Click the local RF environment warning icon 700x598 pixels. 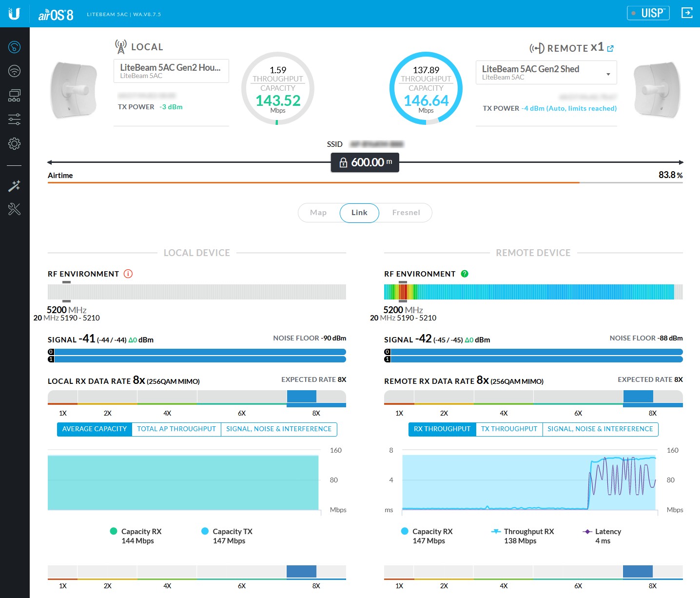click(x=128, y=274)
